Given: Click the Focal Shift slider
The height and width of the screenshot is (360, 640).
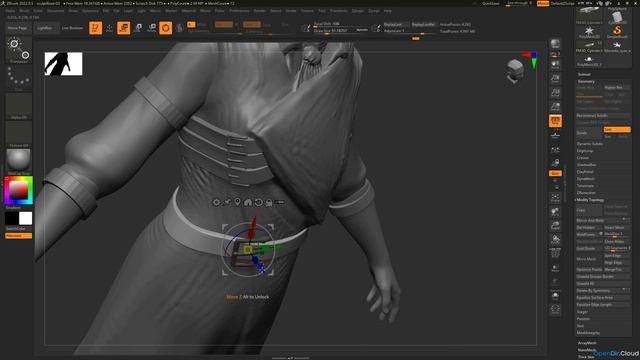Looking at the screenshot, I should click(340, 24).
